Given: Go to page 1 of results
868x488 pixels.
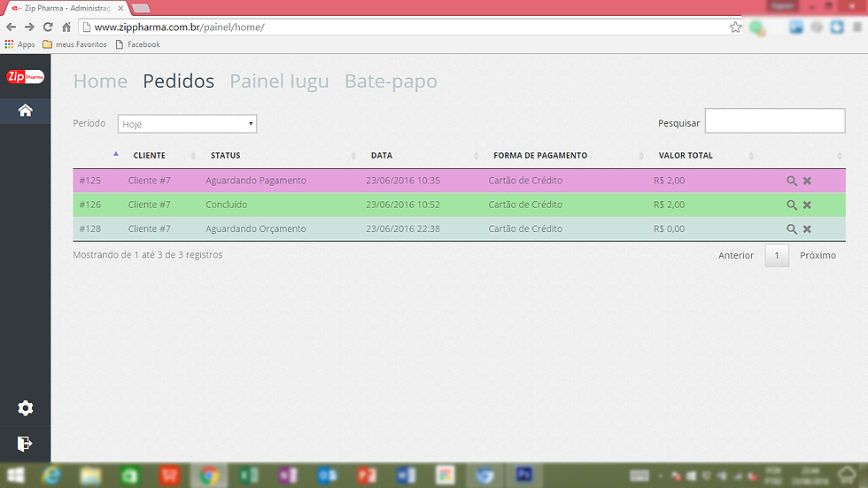Looking at the screenshot, I should [777, 256].
